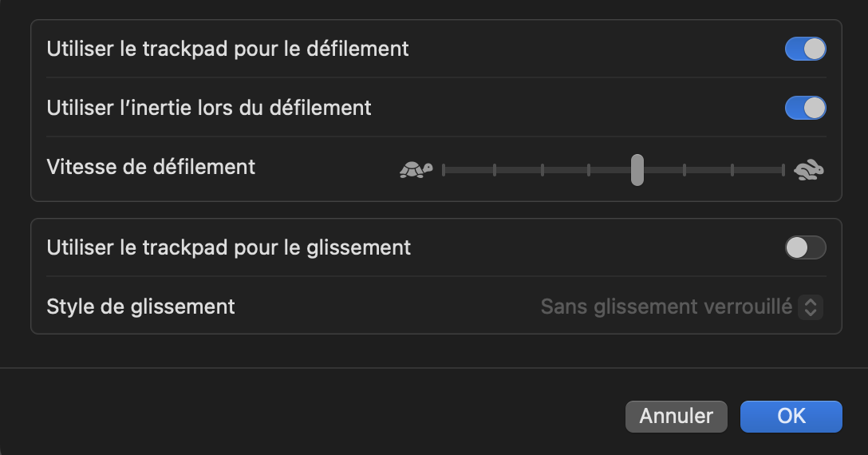Click the Vitesse de défilement label
This screenshot has width=868, height=455.
151,167
